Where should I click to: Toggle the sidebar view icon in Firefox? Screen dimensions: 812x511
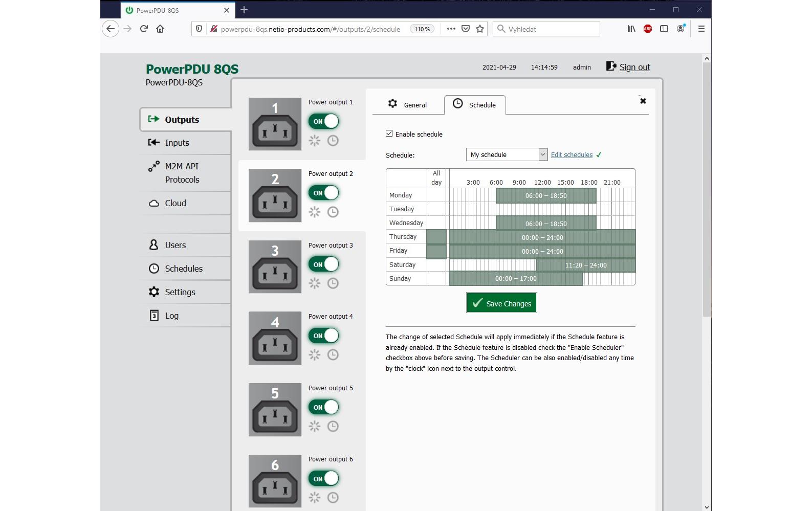point(664,29)
